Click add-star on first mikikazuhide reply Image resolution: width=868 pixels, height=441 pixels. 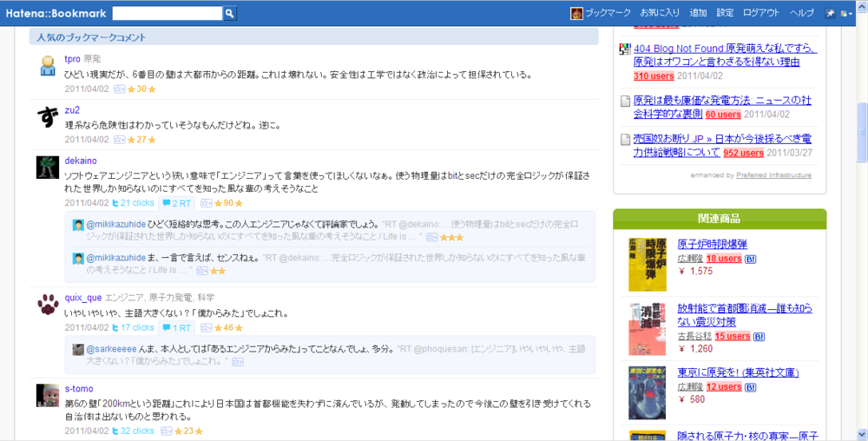pos(432,237)
